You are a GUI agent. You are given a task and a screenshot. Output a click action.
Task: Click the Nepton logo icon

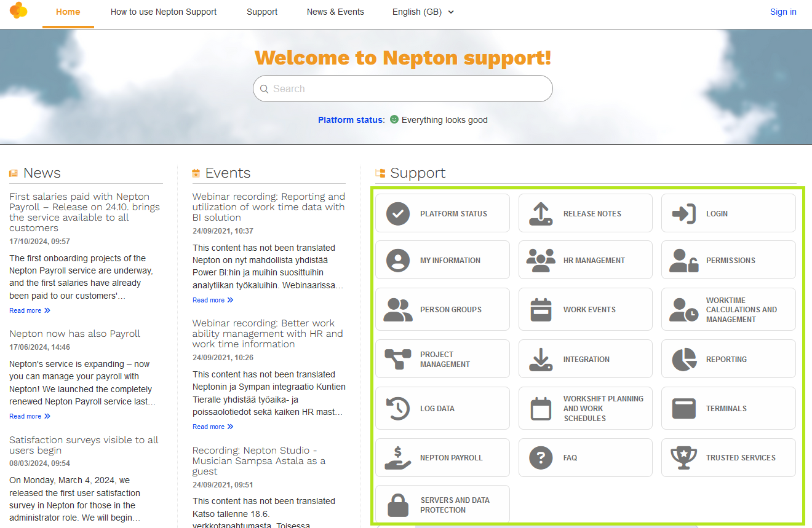(x=18, y=10)
